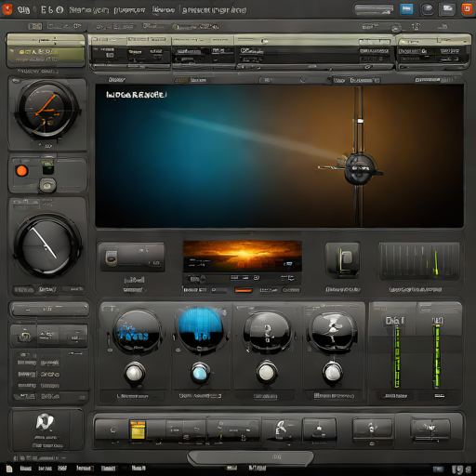Click the orange round record button

point(21,171)
